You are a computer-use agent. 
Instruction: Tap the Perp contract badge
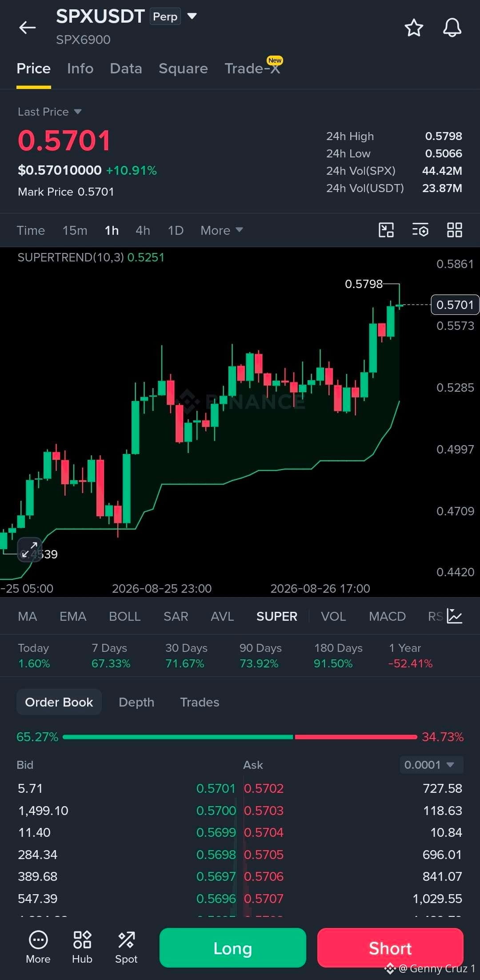pos(165,16)
